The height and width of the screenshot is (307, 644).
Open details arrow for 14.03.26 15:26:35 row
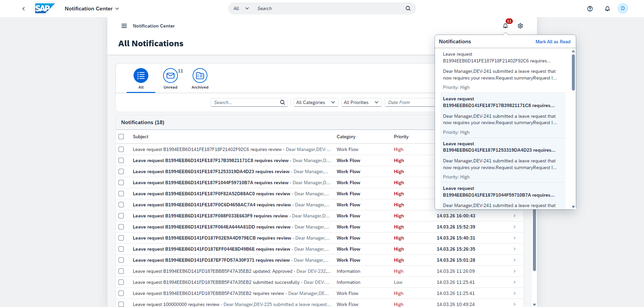[514, 249]
